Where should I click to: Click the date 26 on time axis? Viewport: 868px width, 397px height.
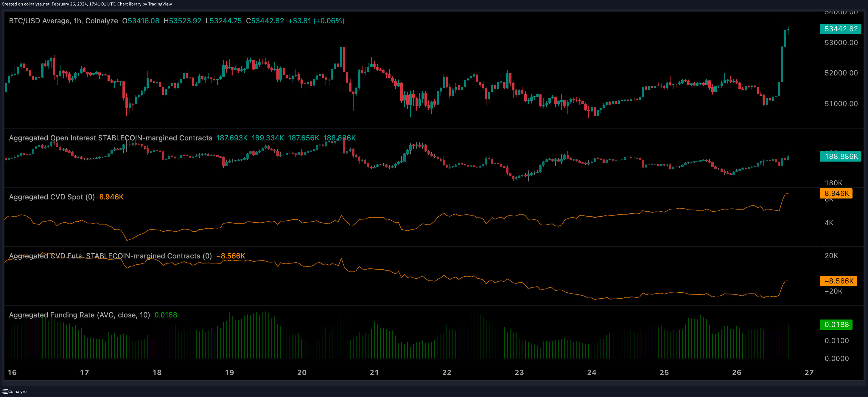click(737, 373)
